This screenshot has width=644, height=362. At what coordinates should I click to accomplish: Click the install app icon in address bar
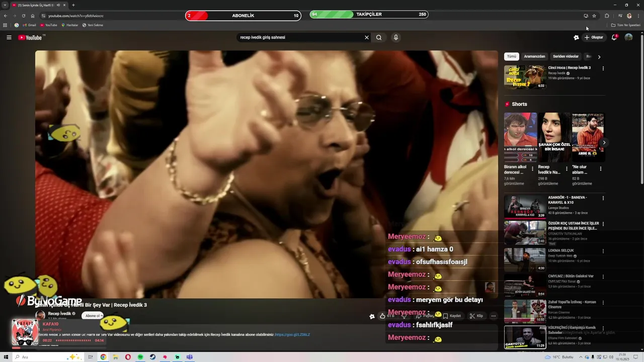[x=586, y=16]
